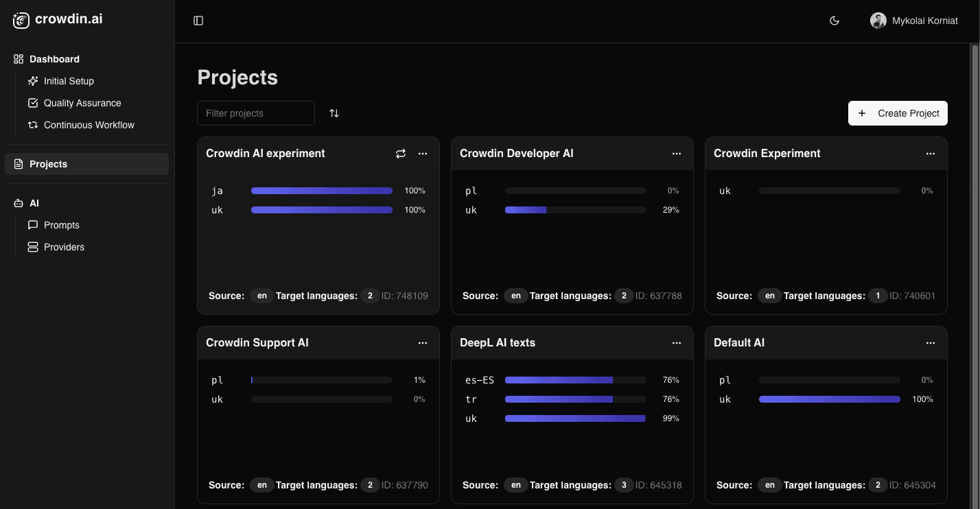This screenshot has height=509, width=980.
Task: Select the Quality Assurance sidebar item
Action: (x=82, y=103)
